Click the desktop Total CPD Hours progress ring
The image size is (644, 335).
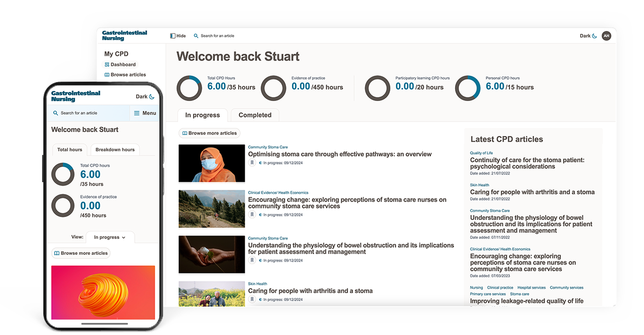pos(189,88)
